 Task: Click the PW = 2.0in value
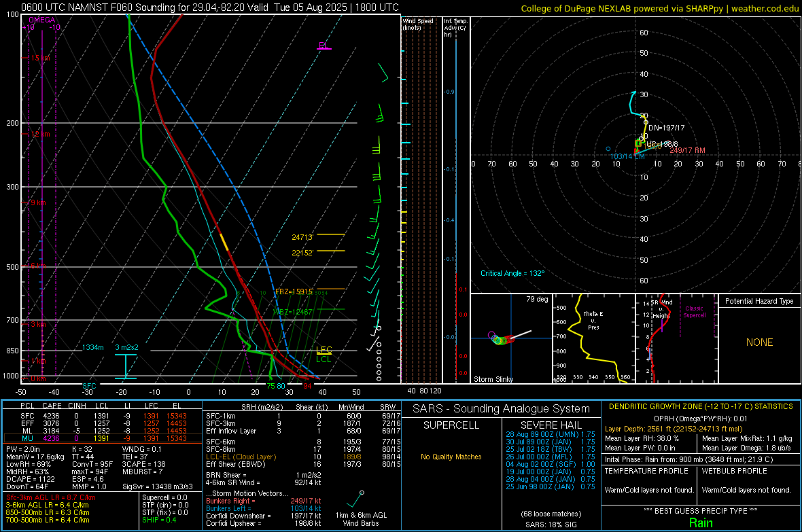(x=23, y=449)
